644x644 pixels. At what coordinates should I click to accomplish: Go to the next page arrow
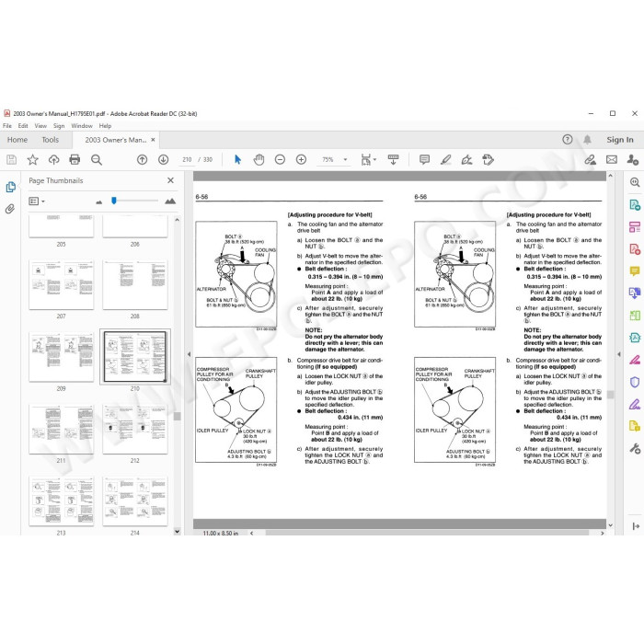pos(164,160)
